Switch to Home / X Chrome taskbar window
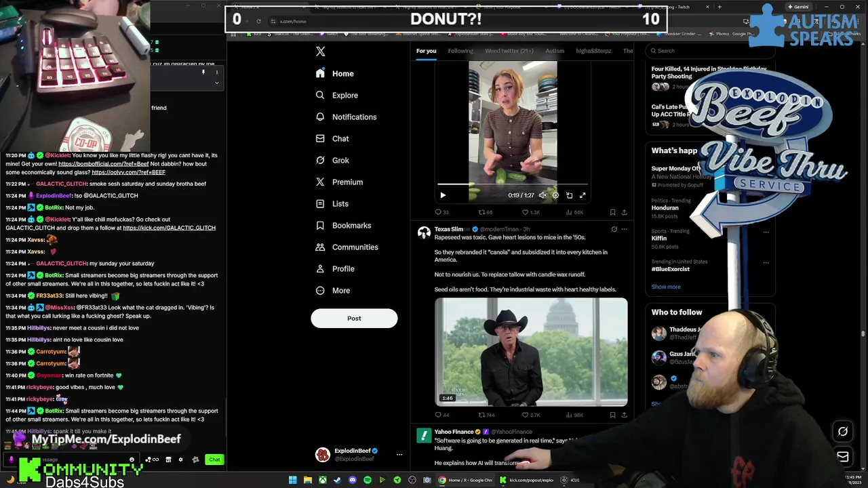This screenshot has height=488, width=868. (x=466, y=480)
